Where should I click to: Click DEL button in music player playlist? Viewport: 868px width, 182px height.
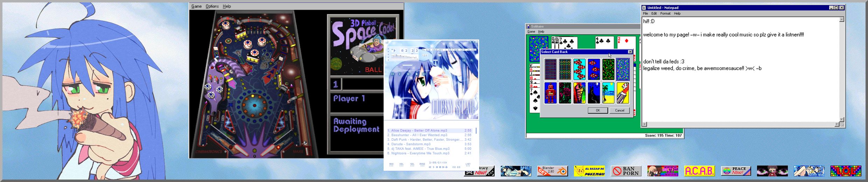point(401,164)
